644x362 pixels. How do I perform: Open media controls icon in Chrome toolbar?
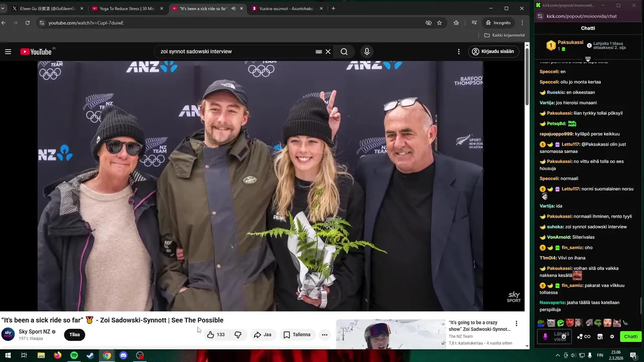coord(474,23)
